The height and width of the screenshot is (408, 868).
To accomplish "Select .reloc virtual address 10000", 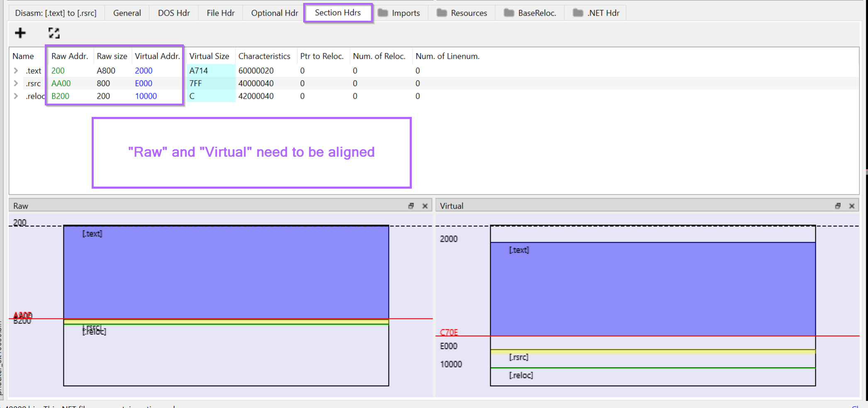I will [146, 96].
